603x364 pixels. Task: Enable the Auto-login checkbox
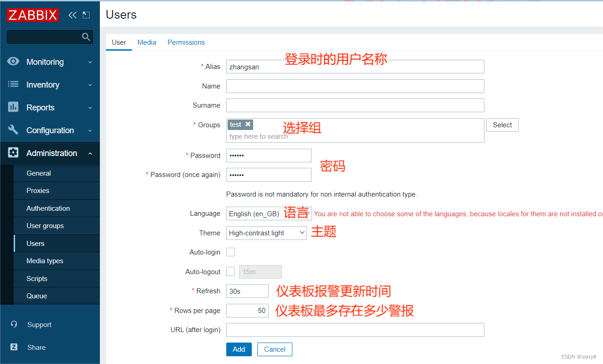[x=231, y=252]
